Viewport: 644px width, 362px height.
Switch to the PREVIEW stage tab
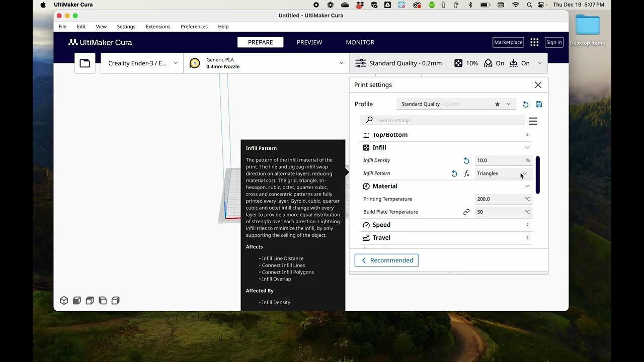(309, 42)
